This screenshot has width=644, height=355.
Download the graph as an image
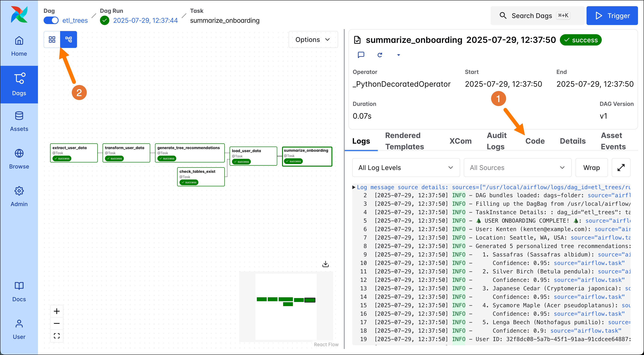click(326, 264)
